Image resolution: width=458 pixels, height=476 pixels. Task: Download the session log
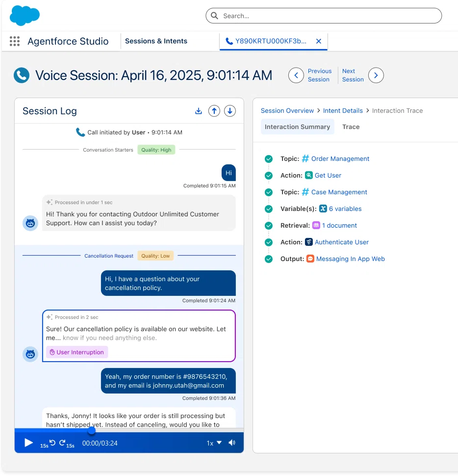tap(199, 111)
